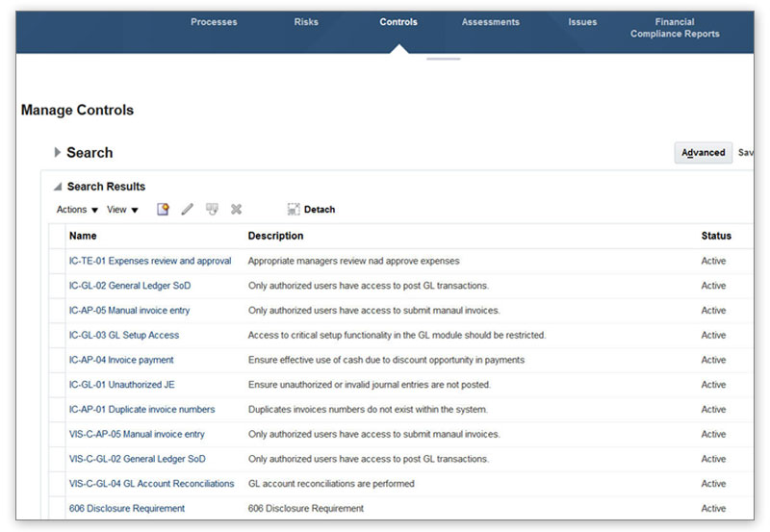Switch to the Processes tab
Viewport: 770px width, 532px height.
coord(214,22)
